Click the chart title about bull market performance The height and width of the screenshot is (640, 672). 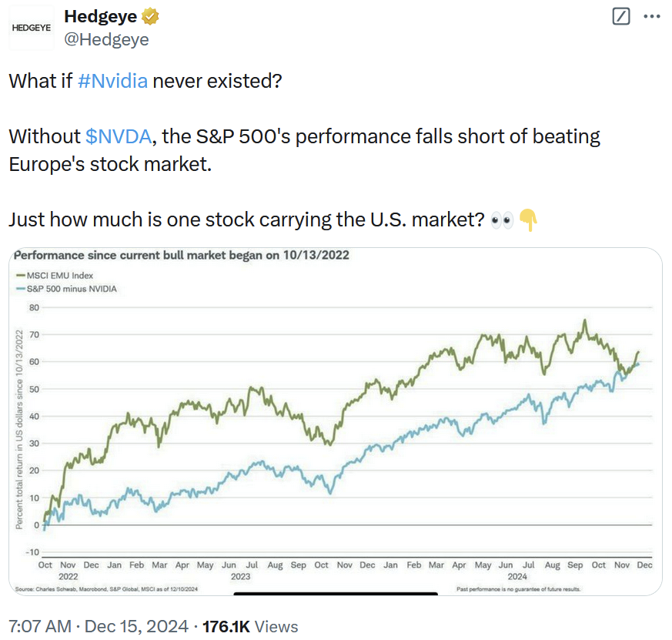pyautogui.click(x=182, y=256)
